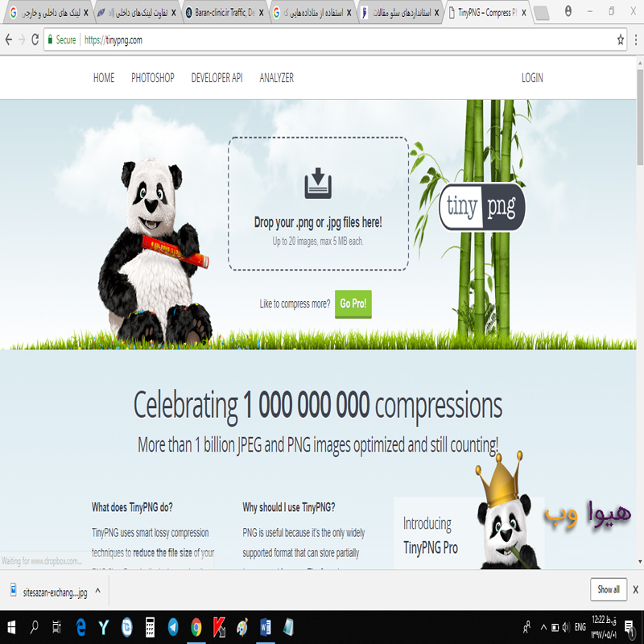644x644 pixels.
Task: Click the address bar URL tinypng.com
Action: (x=114, y=39)
